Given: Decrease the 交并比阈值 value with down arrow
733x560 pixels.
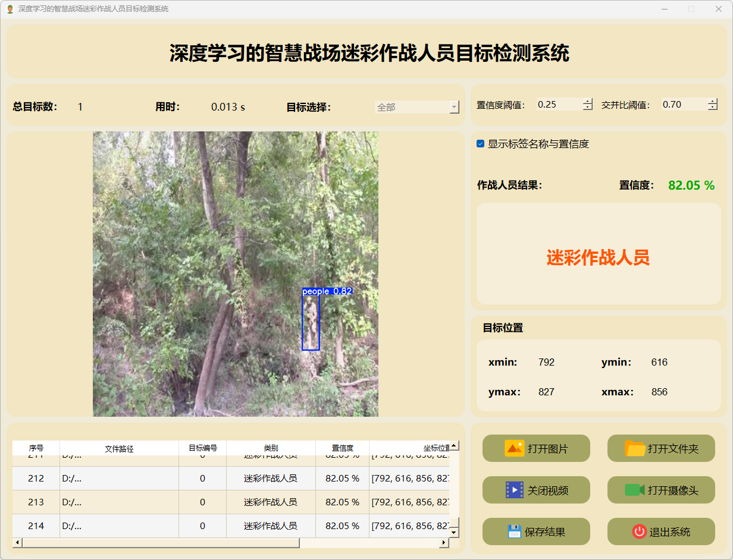Looking at the screenshot, I should [x=713, y=108].
